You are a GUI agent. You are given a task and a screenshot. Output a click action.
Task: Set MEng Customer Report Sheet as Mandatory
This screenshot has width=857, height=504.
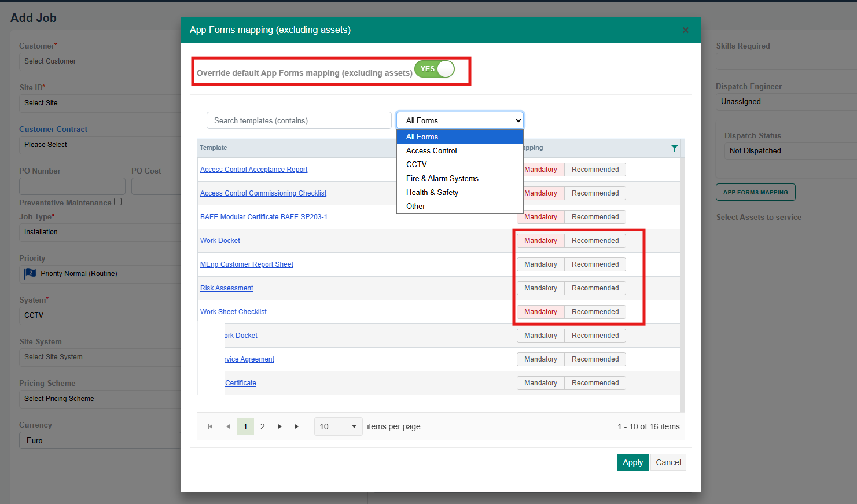tap(540, 264)
